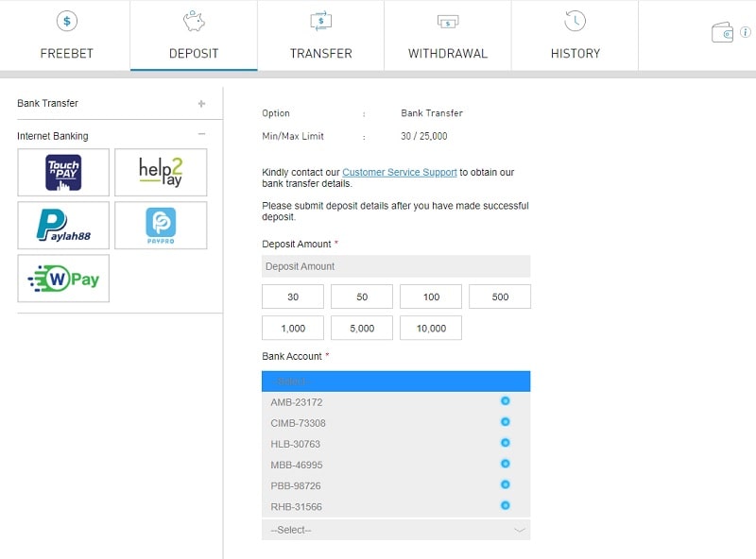Select PayPro payment method

coord(161,226)
